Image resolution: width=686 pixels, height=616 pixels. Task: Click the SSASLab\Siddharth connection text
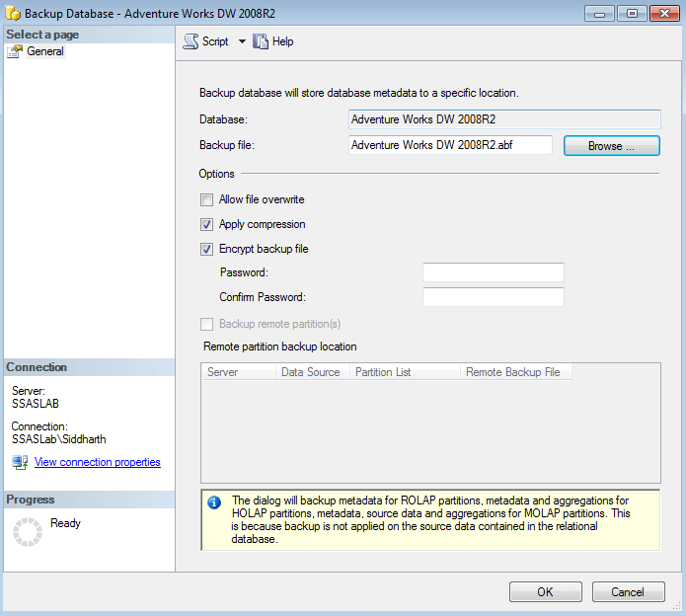58,439
